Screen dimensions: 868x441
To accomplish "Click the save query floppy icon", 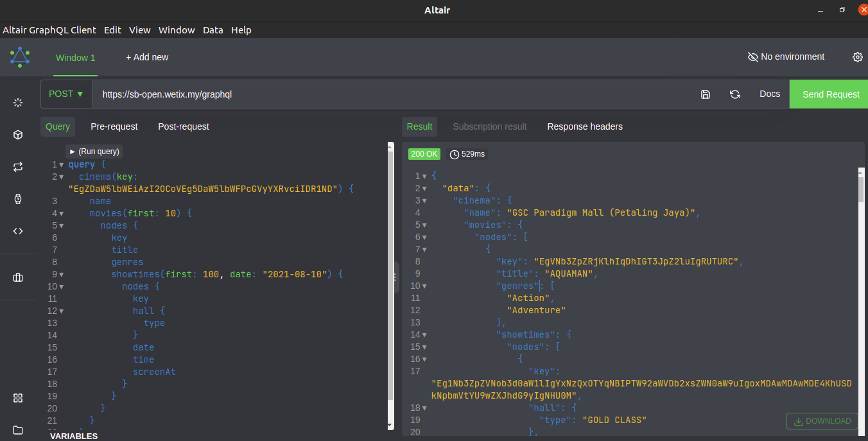I will [706, 94].
